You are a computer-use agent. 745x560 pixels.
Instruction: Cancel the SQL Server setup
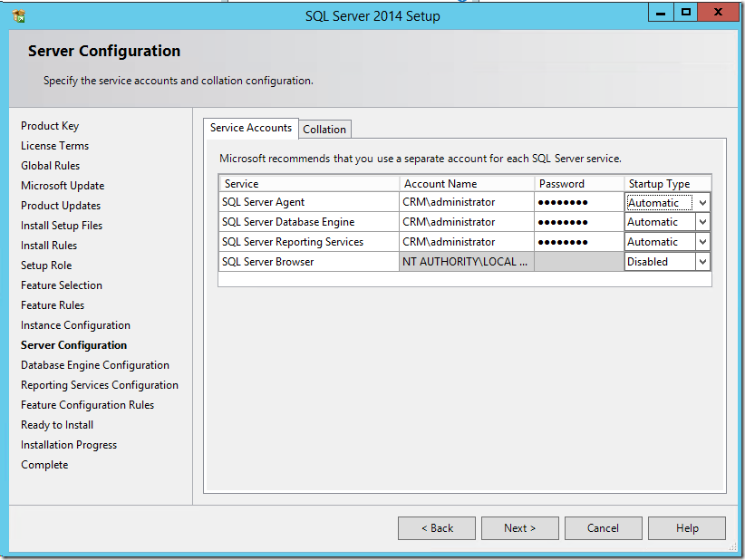tap(604, 528)
